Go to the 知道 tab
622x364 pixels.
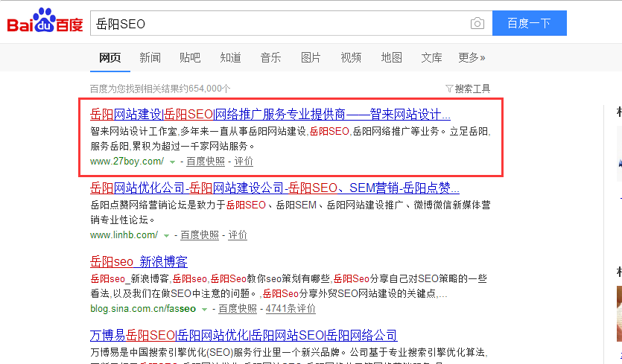(x=230, y=58)
